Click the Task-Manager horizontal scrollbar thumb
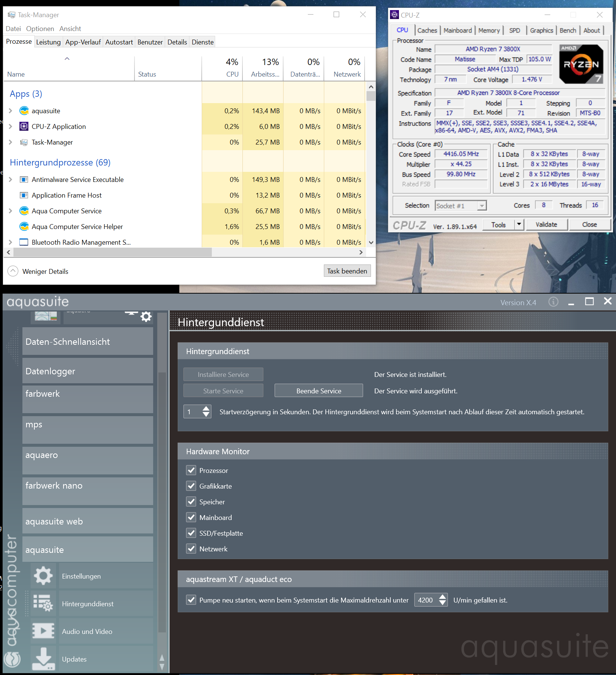Screen dimensions: 616x675 click(112, 252)
